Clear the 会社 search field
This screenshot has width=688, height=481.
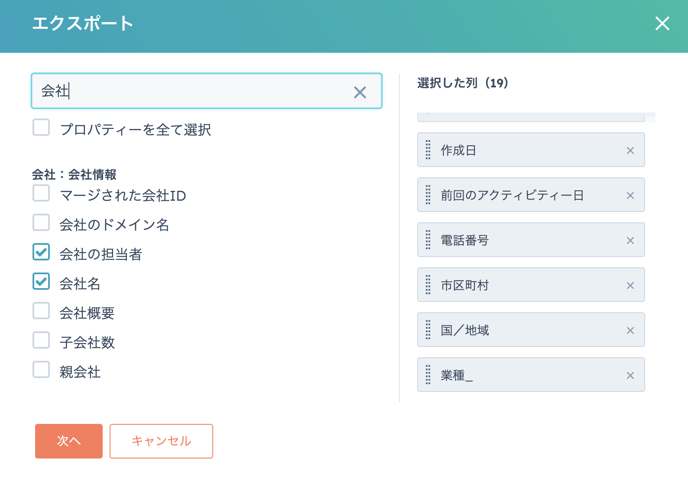click(x=360, y=92)
